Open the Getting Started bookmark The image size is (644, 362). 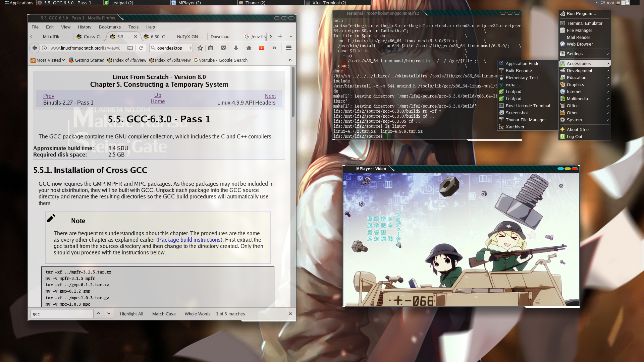(x=87, y=60)
